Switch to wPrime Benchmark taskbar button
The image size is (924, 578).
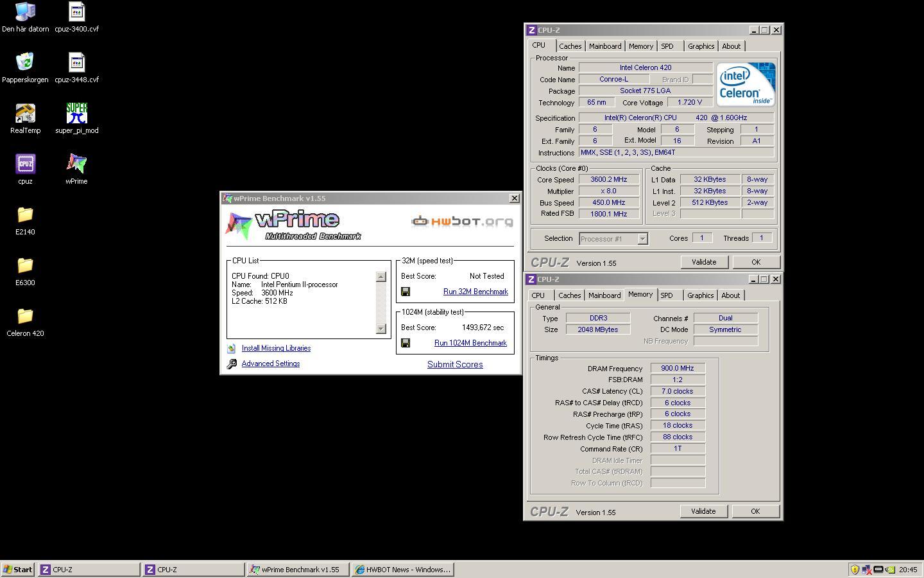[x=298, y=570]
